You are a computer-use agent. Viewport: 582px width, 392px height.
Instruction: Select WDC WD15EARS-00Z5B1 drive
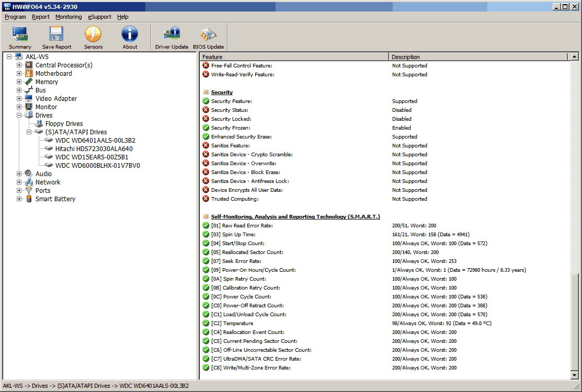click(92, 157)
